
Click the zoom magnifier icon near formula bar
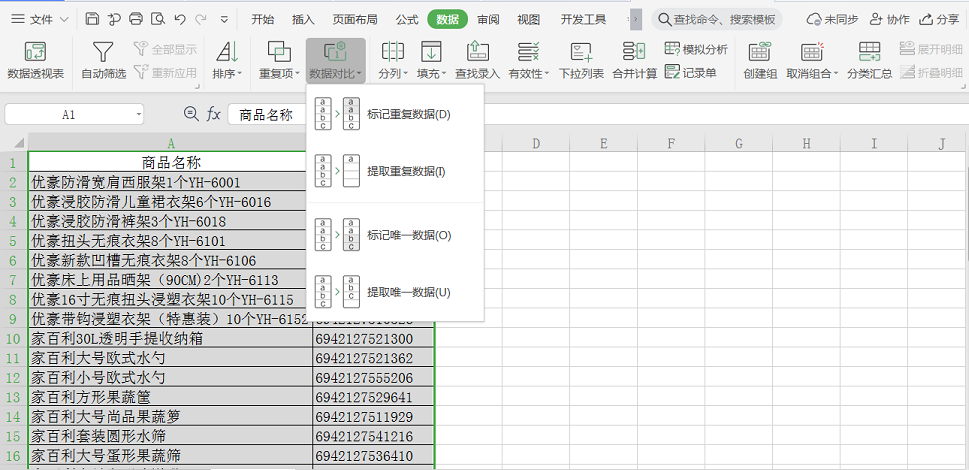pyautogui.click(x=191, y=114)
